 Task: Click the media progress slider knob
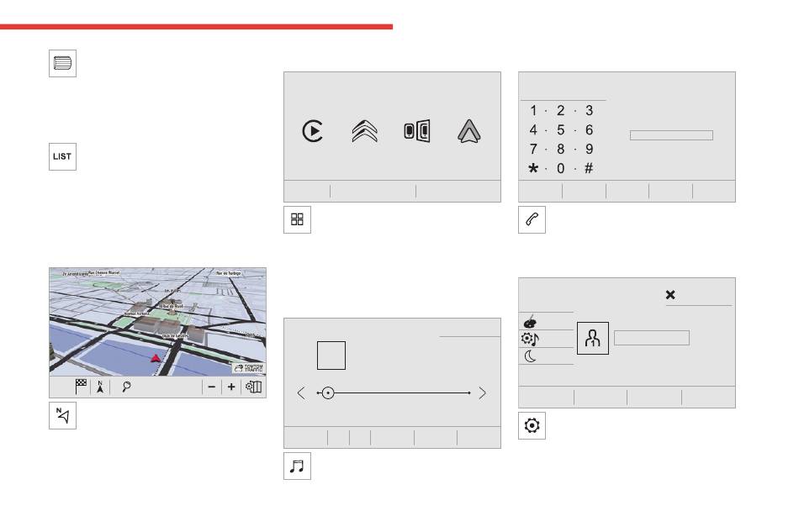click(x=328, y=393)
